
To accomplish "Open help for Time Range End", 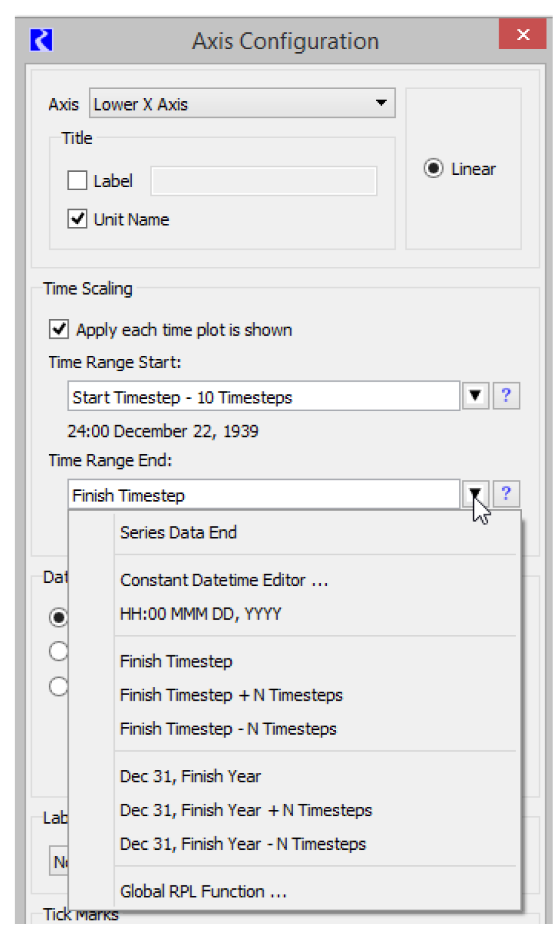I will coord(505,494).
